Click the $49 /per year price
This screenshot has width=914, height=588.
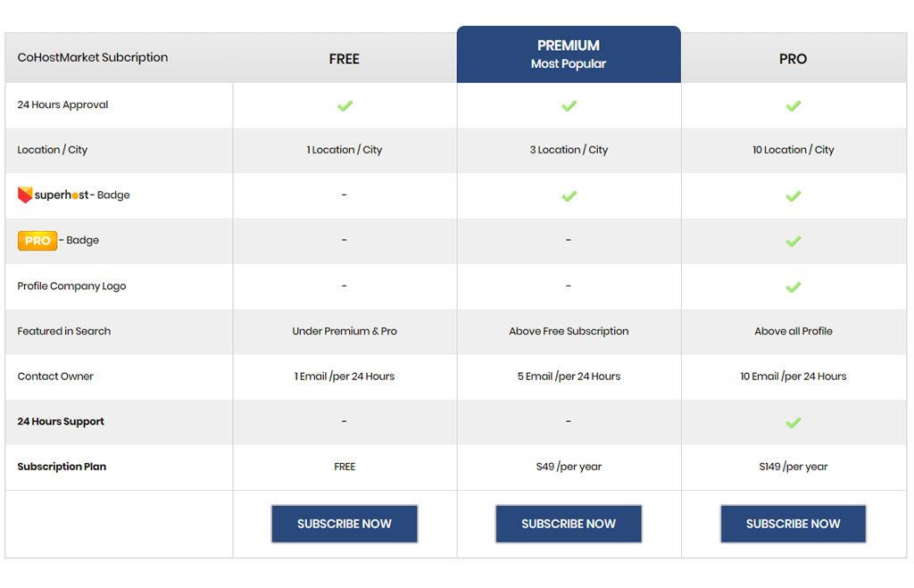pyautogui.click(x=569, y=466)
